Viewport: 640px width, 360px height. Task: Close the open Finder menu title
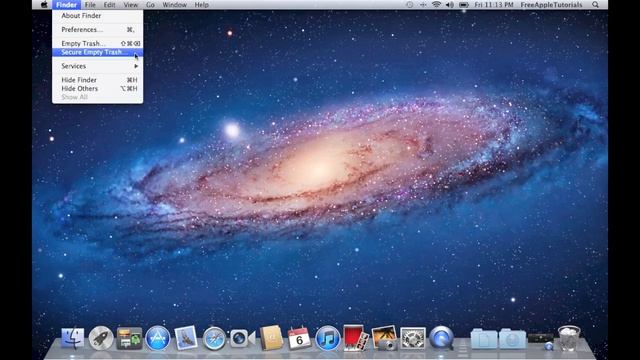(x=67, y=5)
